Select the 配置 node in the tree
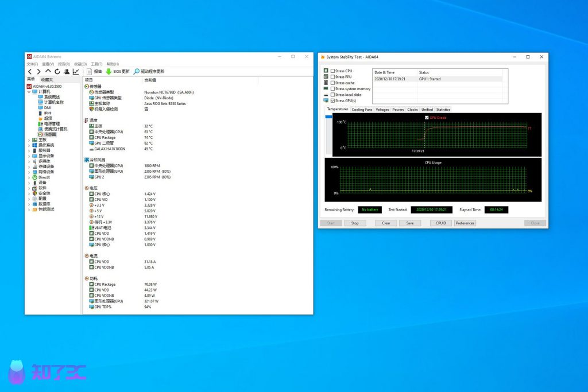The image size is (588, 392). [40, 199]
